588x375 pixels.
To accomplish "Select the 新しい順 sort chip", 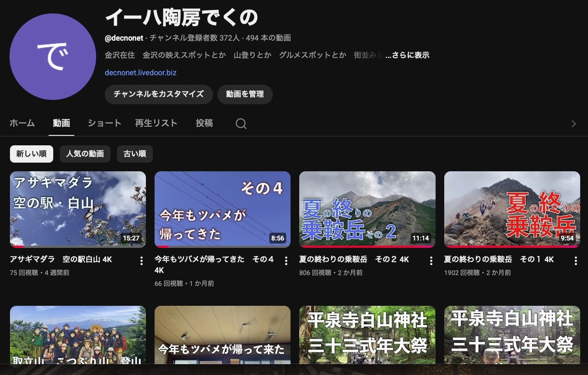I will 31,154.
